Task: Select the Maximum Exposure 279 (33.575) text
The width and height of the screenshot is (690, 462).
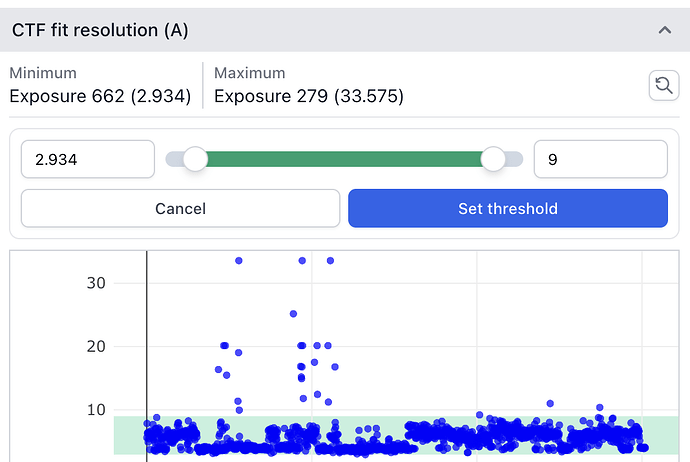Action: point(309,97)
